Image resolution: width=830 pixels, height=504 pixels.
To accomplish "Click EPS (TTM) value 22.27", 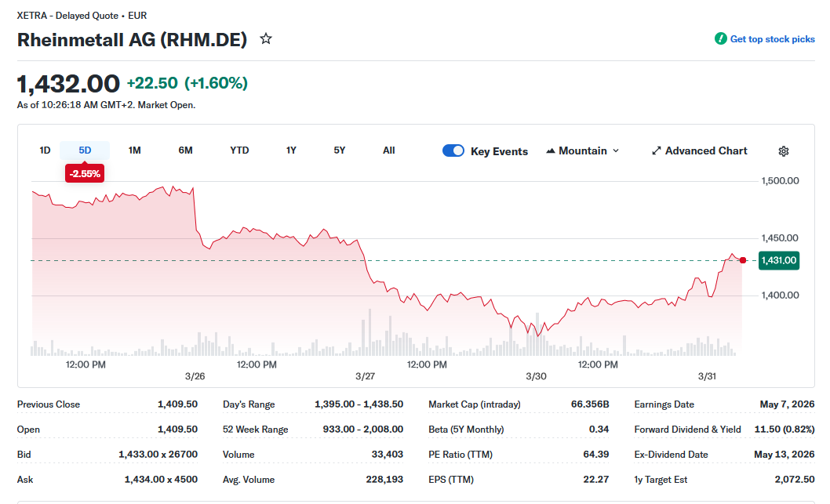I will [x=596, y=479].
